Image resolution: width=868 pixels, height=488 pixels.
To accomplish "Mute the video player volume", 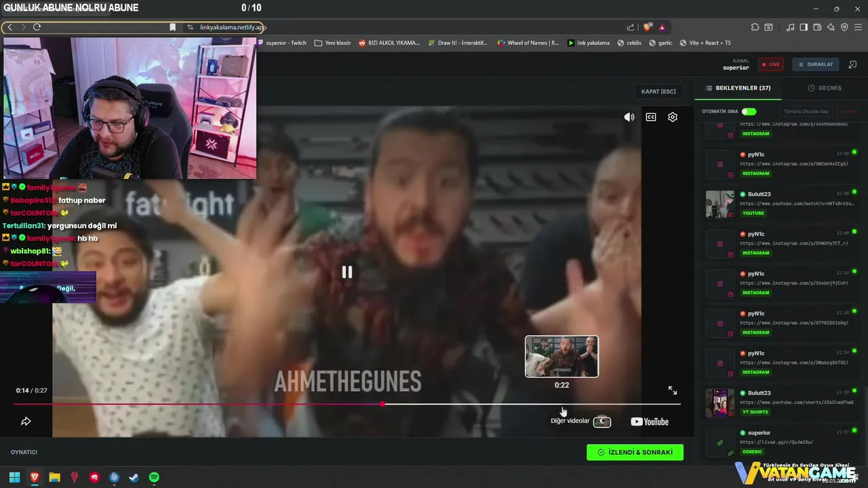I will point(629,117).
